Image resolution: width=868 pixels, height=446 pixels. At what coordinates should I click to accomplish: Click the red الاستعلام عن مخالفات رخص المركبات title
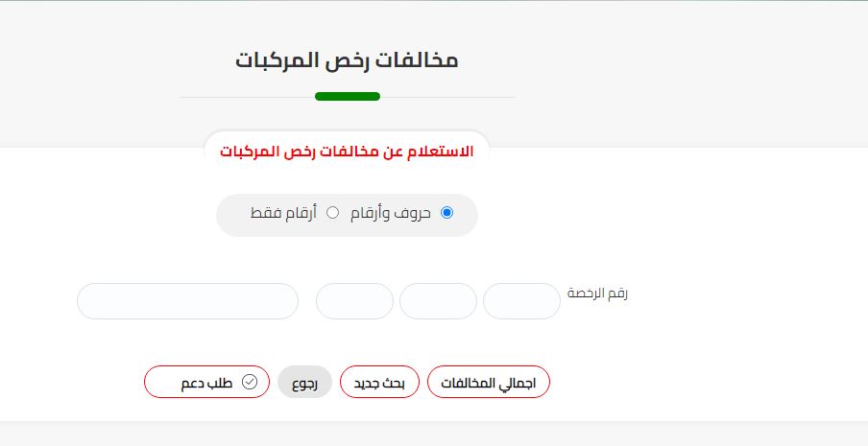(x=347, y=152)
